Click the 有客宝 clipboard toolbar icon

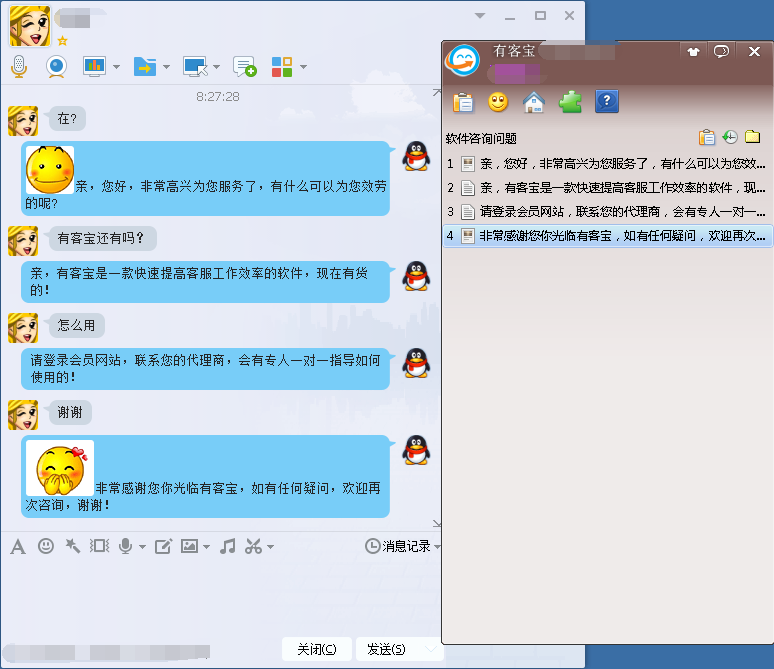point(463,102)
